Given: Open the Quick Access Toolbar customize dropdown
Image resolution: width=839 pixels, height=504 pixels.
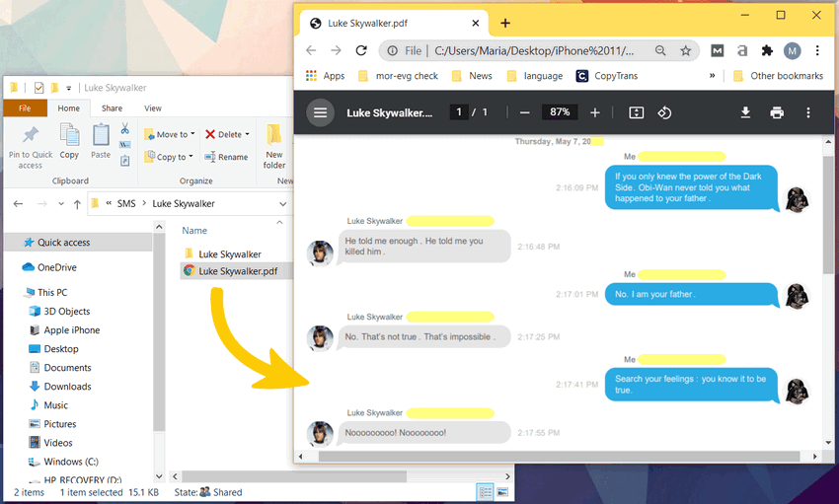Looking at the screenshot, I should click(68, 88).
